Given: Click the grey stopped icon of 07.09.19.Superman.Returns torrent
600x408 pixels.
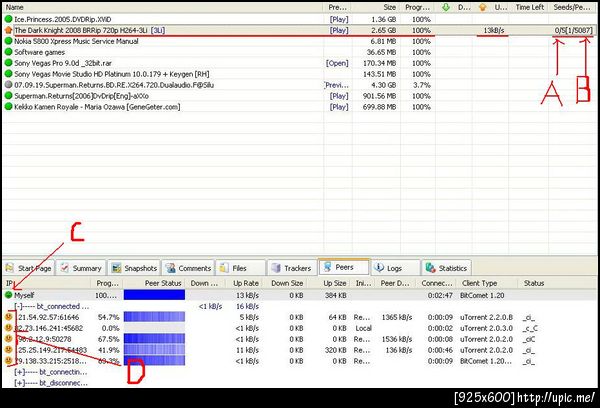Looking at the screenshot, I should [x=8, y=85].
